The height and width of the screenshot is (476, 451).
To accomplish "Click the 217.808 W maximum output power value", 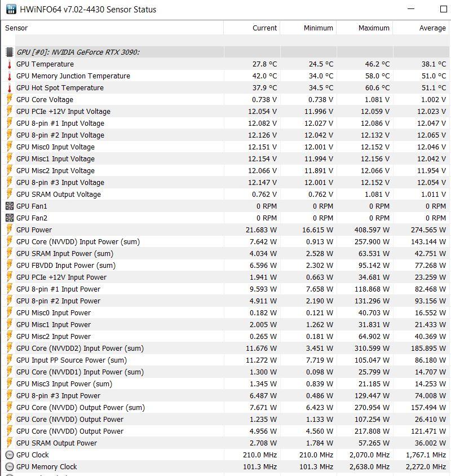I will pos(372,431).
